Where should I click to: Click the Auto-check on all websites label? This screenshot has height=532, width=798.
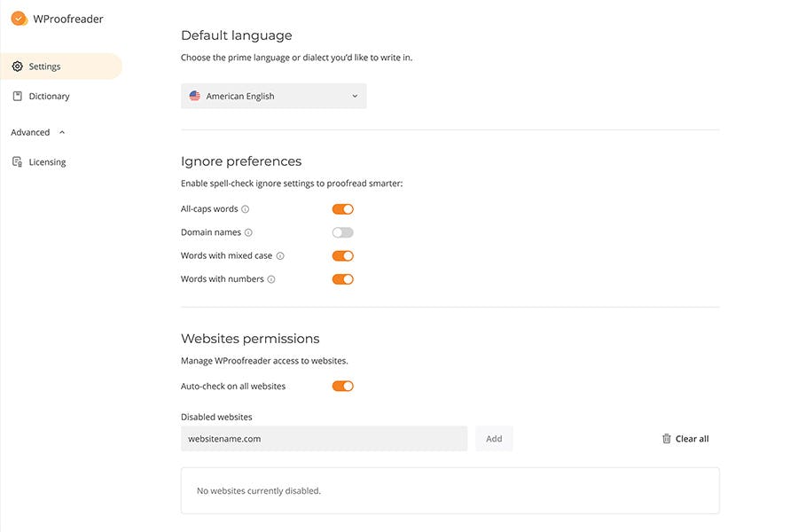click(x=233, y=387)
